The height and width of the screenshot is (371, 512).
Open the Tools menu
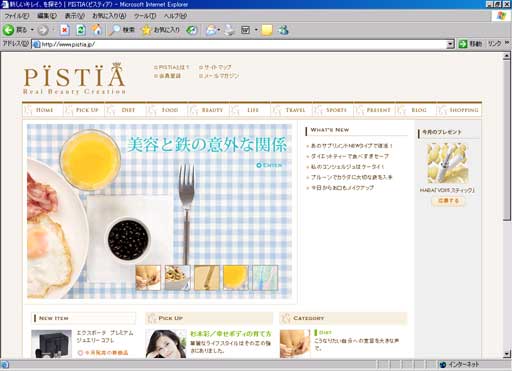145,16
